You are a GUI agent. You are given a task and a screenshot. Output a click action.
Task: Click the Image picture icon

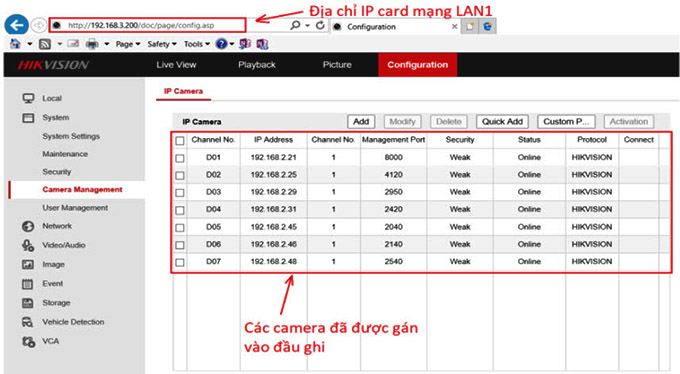pos(28,264)
